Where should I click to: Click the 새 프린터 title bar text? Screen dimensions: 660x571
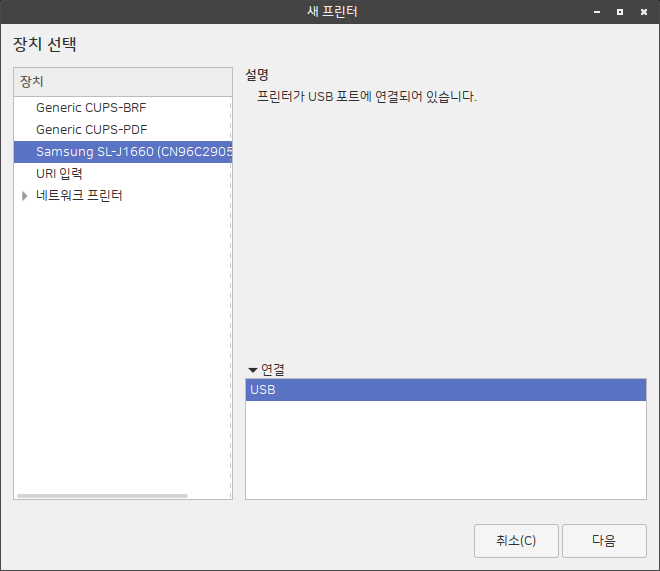point(331,12)
